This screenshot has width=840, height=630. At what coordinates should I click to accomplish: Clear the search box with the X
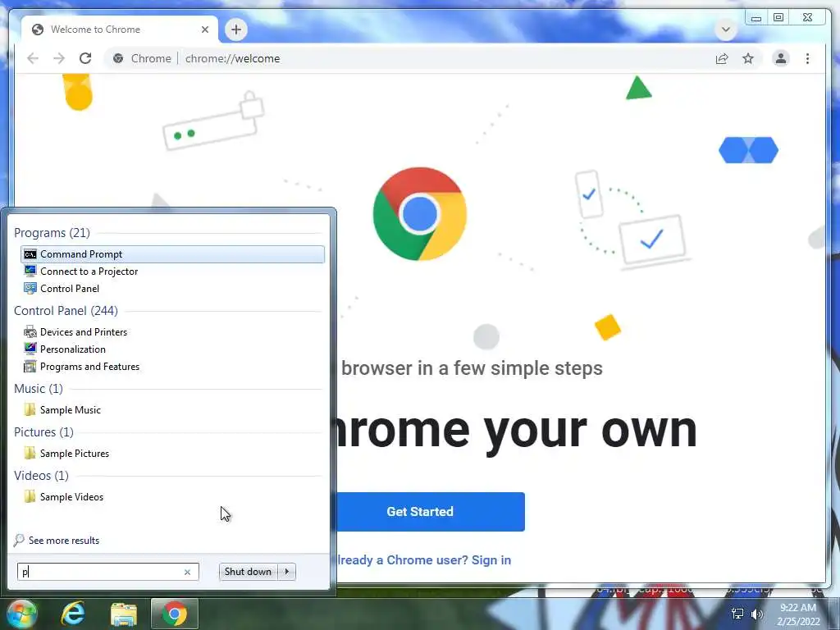[x=187, y=572]
